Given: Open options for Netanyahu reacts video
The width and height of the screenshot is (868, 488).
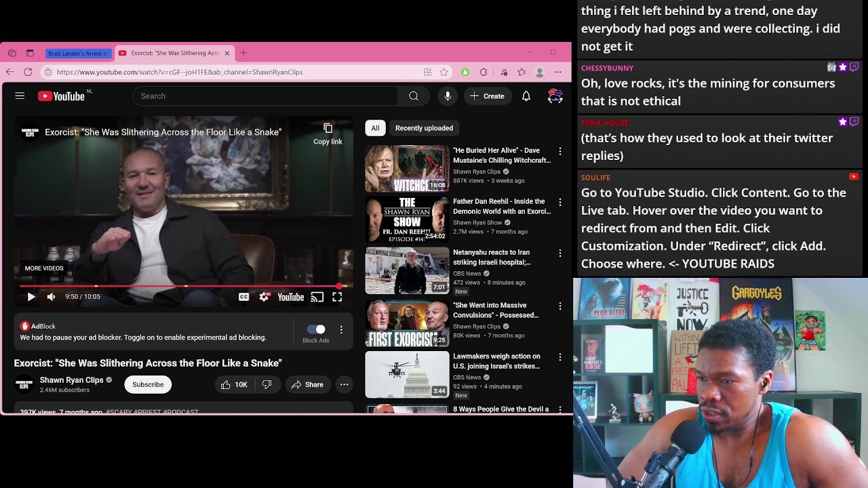Looking at the screenshot, I should (x=560, y=253).
